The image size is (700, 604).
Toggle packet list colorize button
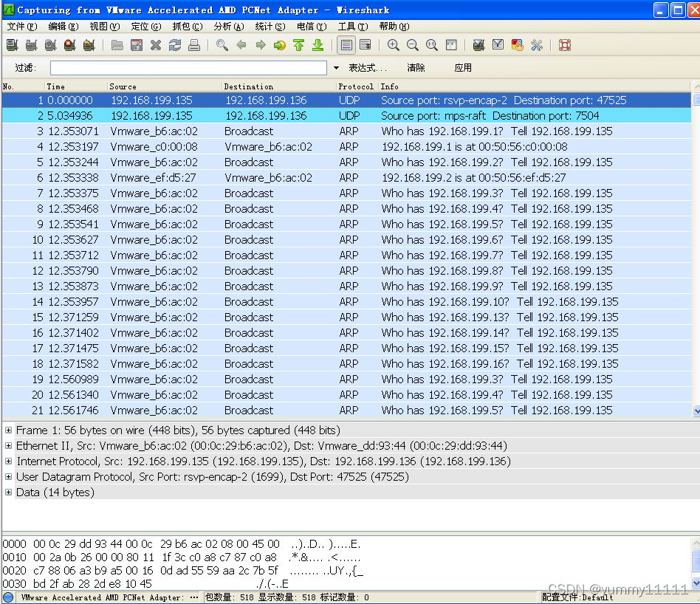[x=346, y=45]
